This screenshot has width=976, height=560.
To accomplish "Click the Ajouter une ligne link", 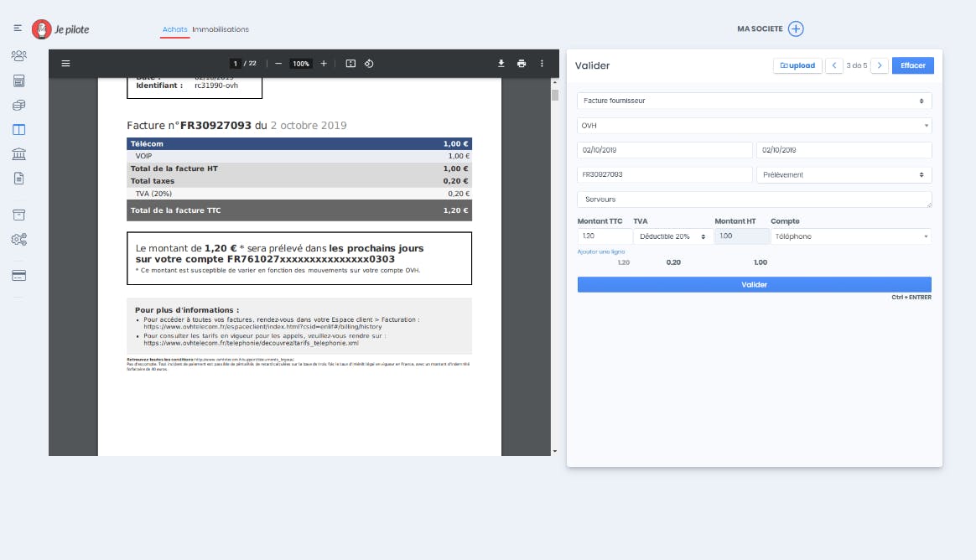I will coord(601,251).
